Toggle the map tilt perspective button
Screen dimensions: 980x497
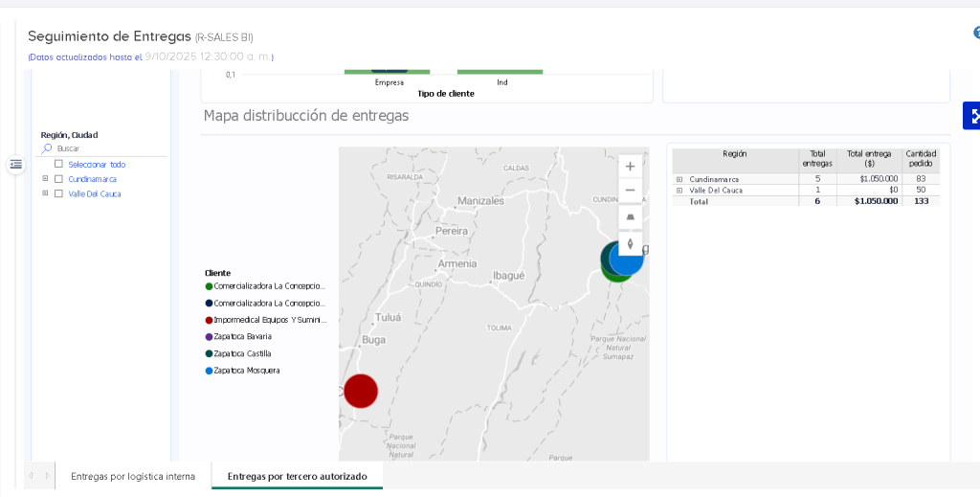click(x=630, y=217)
